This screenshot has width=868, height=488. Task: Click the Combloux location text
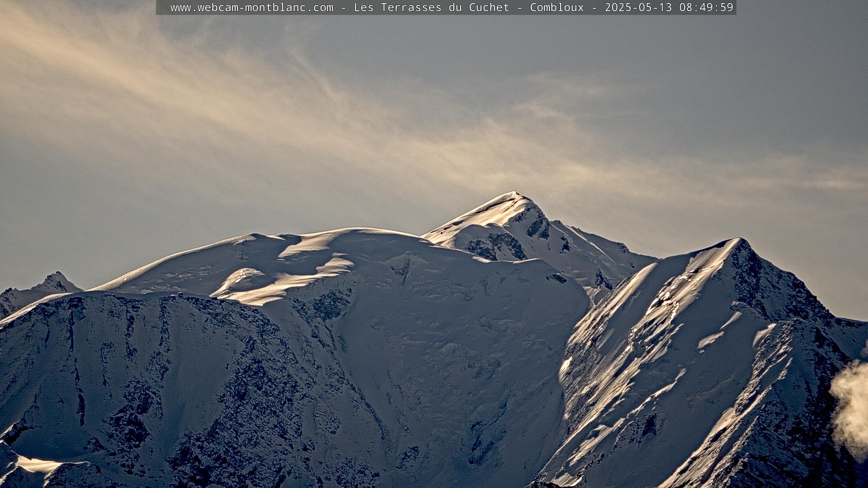click(557, 7)
